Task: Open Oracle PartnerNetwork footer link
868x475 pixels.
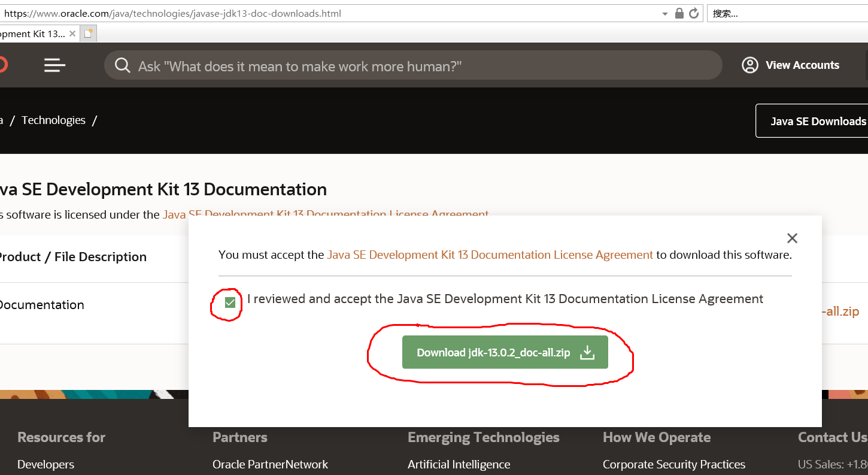Action: click(x=270, y=464)
